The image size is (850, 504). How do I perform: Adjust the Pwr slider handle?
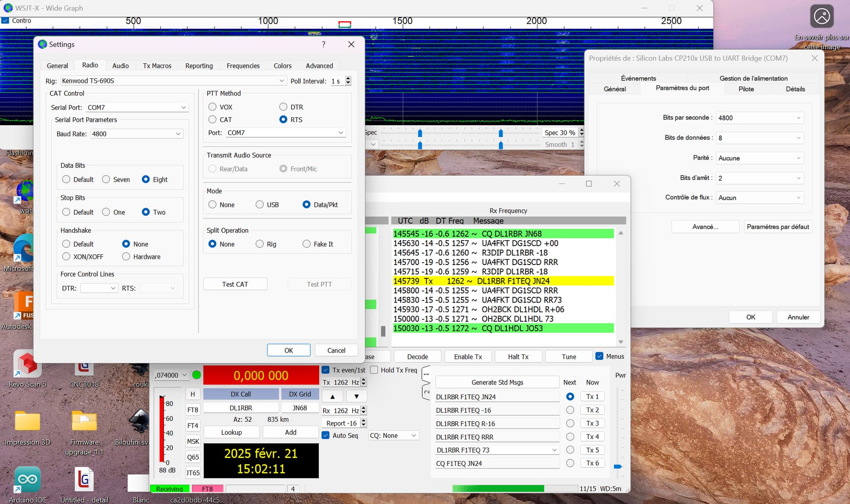tap(618, 466)
